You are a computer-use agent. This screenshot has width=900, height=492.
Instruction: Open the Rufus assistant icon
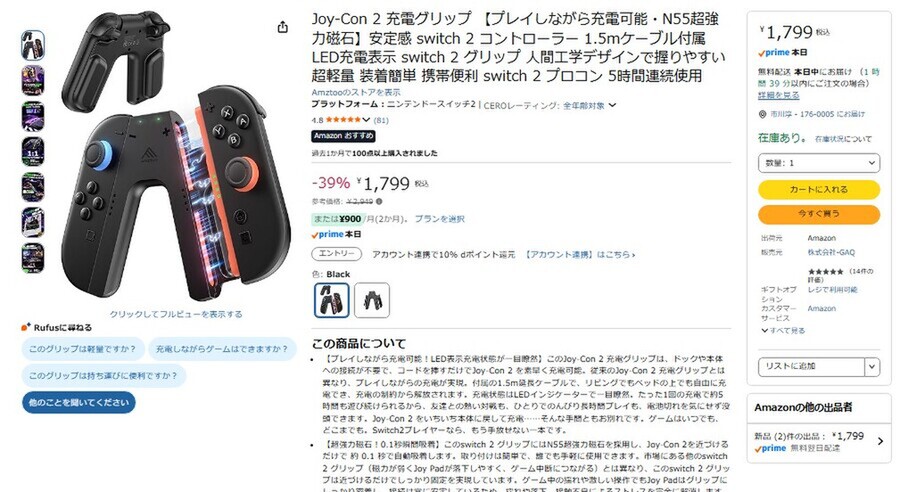click(25, 327)
